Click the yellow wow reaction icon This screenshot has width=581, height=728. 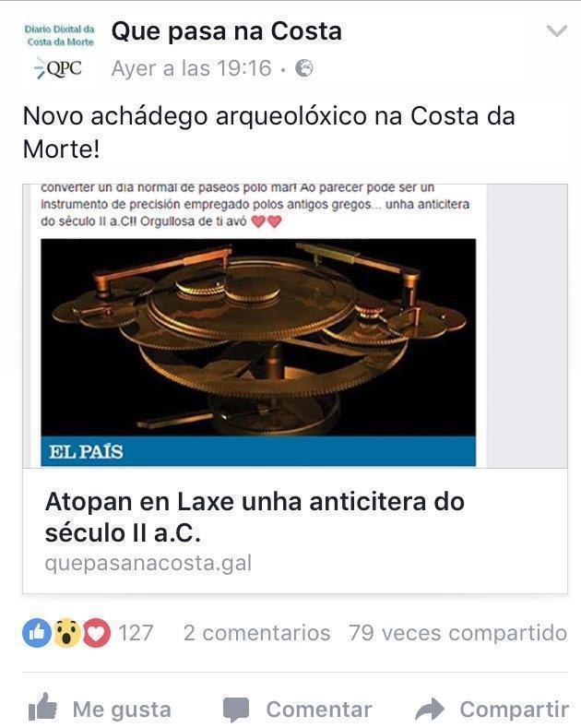pos(66,632)
